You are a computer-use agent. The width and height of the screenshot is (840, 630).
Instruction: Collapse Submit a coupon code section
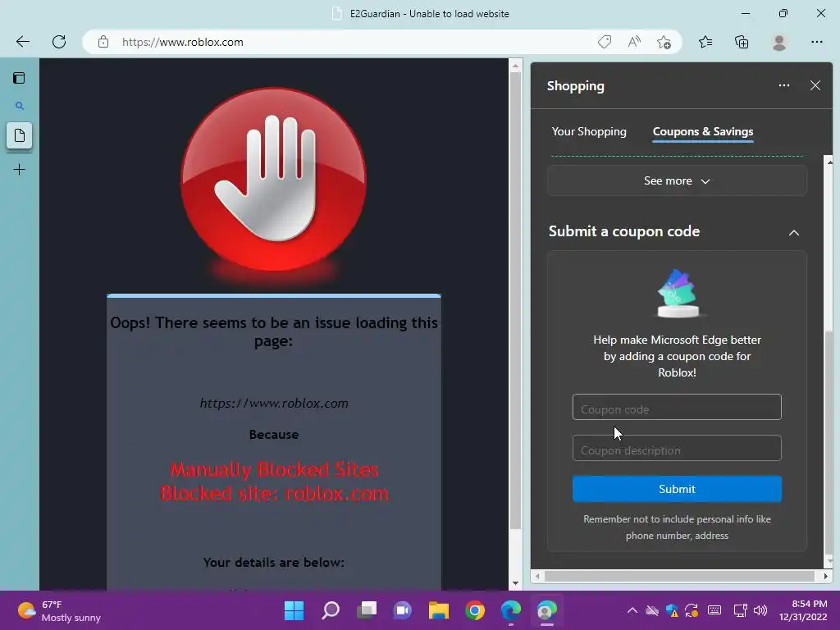pyautogui.click(x=793, y=232)
